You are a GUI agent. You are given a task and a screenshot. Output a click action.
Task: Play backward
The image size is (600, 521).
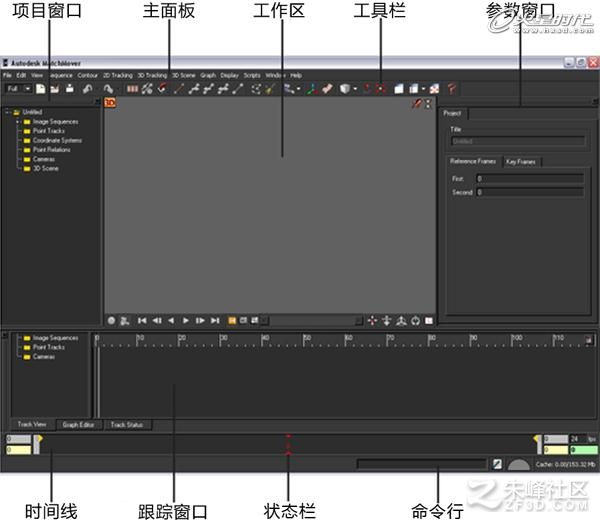coord(171,321)
